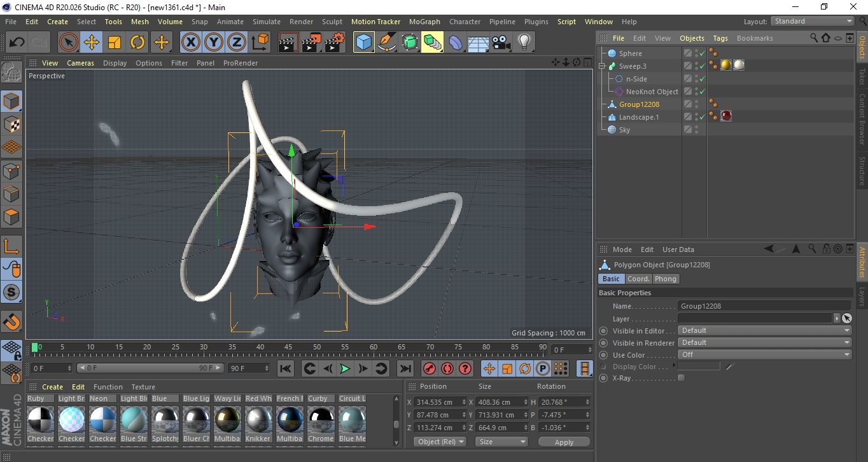The height and width of the screenshot is (462, 868).
Task: Select the Group12208 object
Action: (x=639, y=104)
